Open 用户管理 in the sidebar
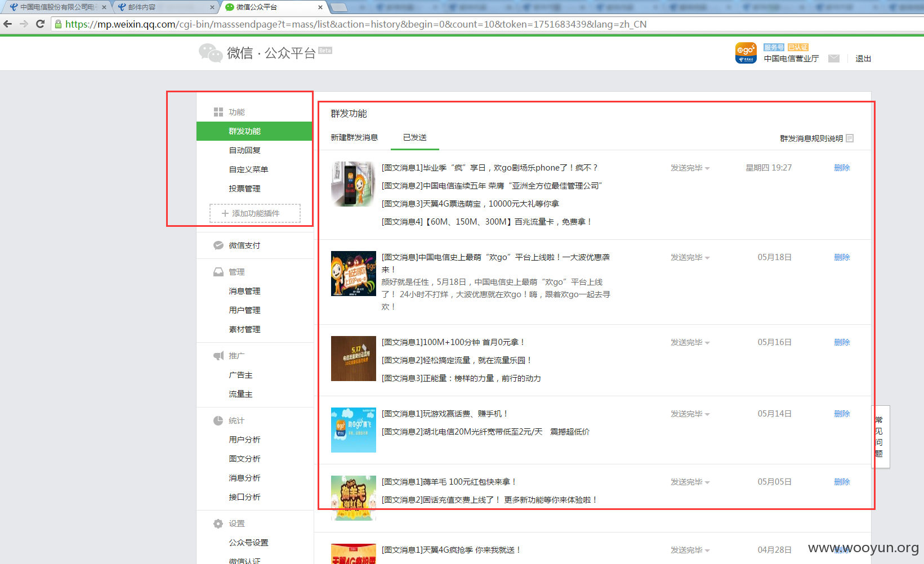924x564 pixels. tap(244, 310)
